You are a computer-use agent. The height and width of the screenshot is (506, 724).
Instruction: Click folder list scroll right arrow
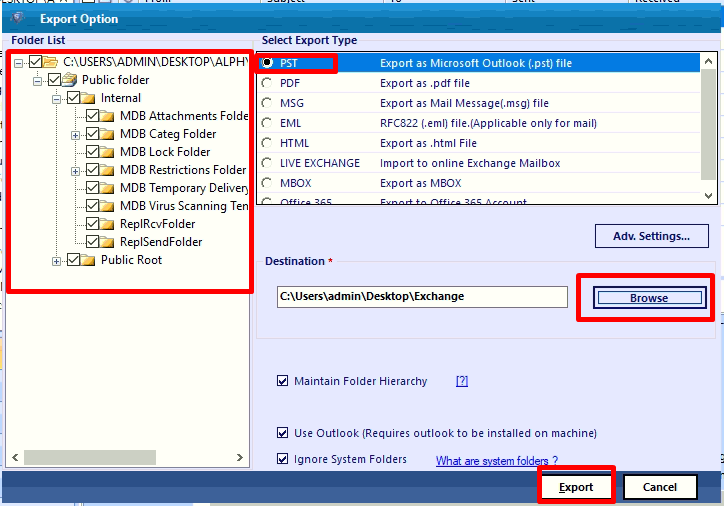click(x=239, y=458)
